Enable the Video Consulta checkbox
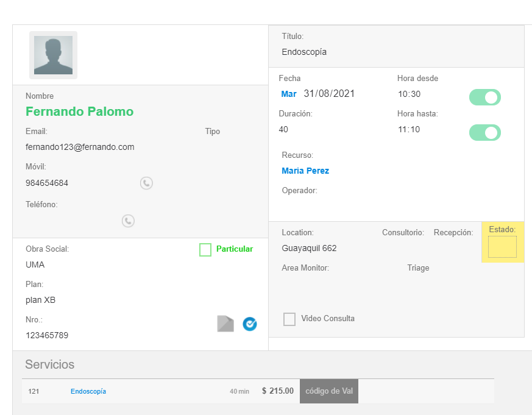Image resolution: width=532 pixels, height=415 pixels. (x=289, y=319)
